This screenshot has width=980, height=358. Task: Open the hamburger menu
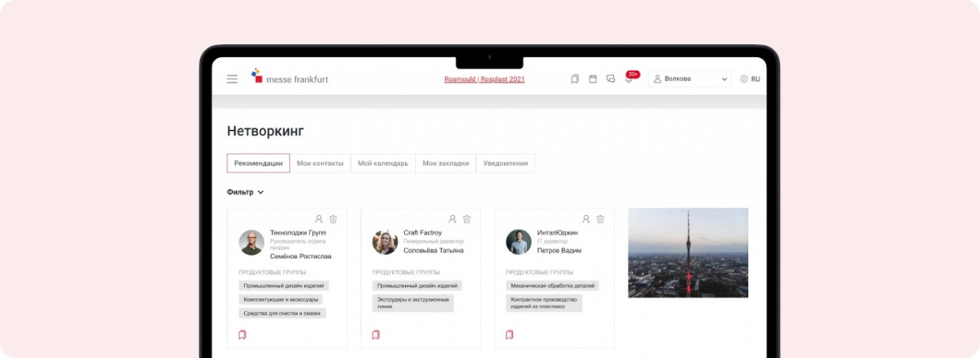pos(232,79)
